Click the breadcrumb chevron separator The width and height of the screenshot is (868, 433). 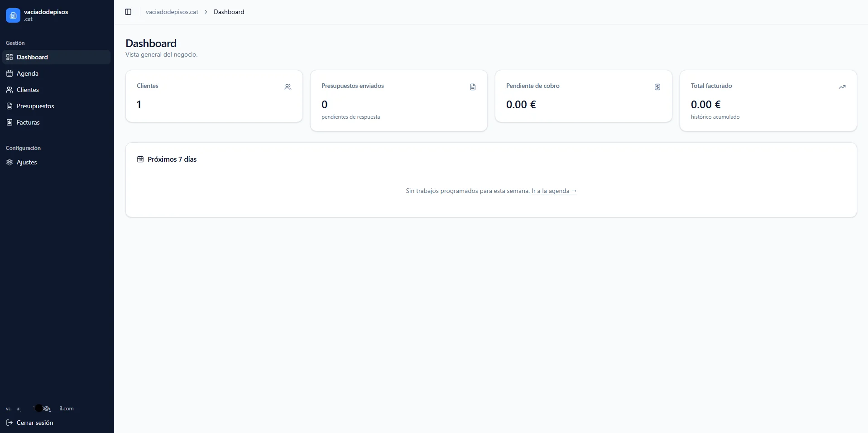click(x=206, y=12)
